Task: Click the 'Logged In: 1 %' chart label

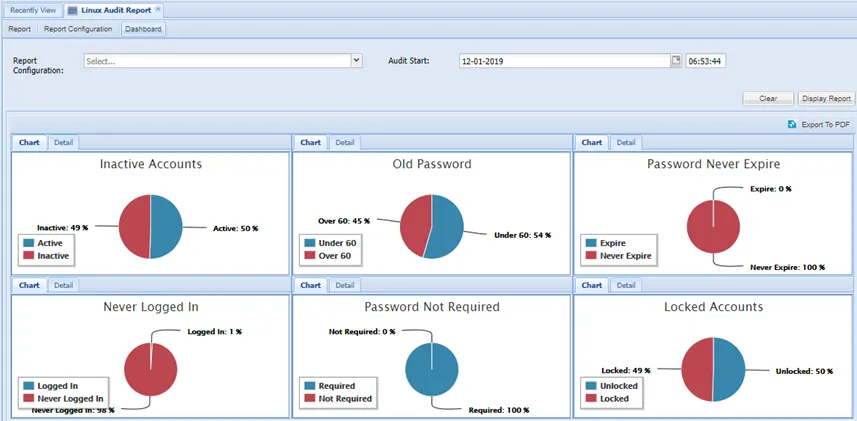Action: pos(215,331)
